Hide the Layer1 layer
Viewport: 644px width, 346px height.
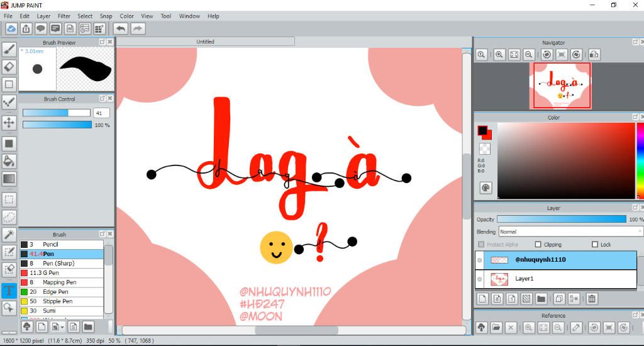click(x=479, y=279)
